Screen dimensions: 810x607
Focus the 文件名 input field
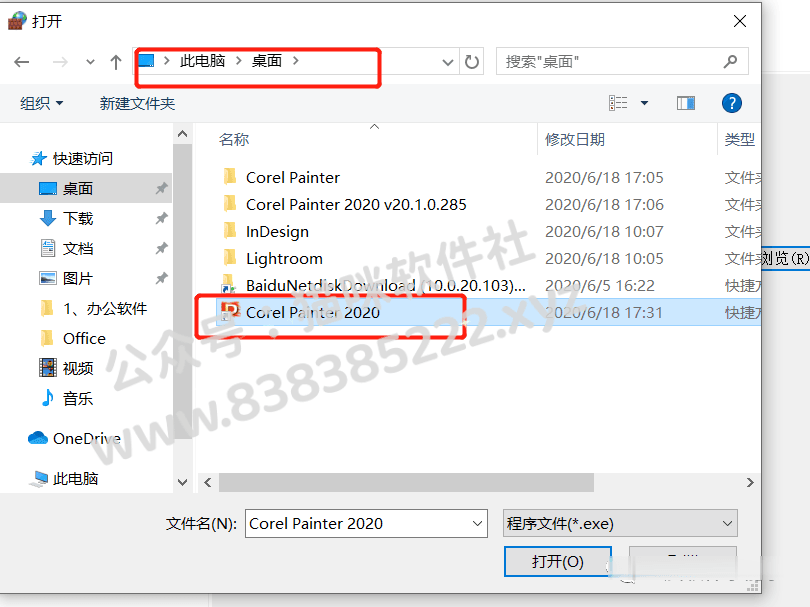pyautogui.click(x=366, y=523)
